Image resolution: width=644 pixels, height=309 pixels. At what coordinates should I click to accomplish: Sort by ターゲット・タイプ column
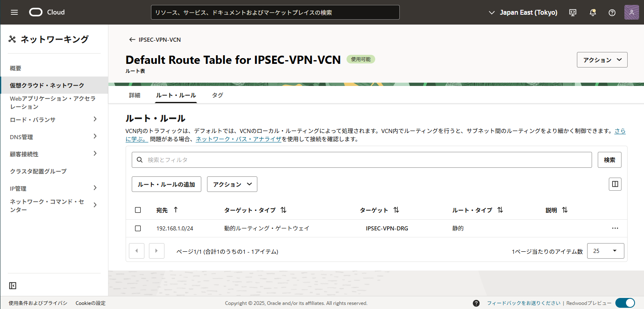284,210
